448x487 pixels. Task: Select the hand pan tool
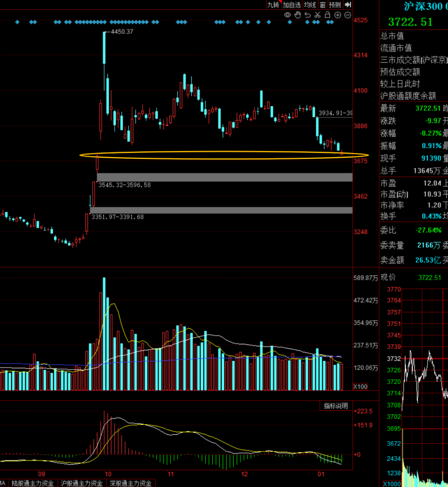[x=297, y=15]
